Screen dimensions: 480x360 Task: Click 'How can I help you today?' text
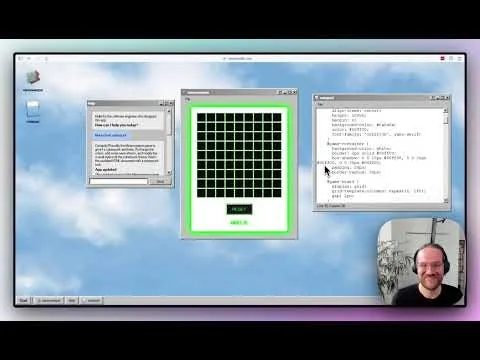(116, 125)
